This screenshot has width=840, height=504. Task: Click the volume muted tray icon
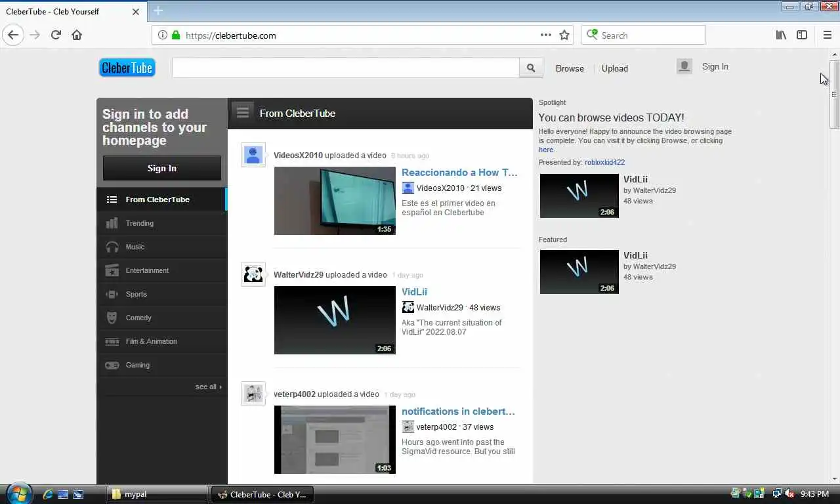coord(789,493)
